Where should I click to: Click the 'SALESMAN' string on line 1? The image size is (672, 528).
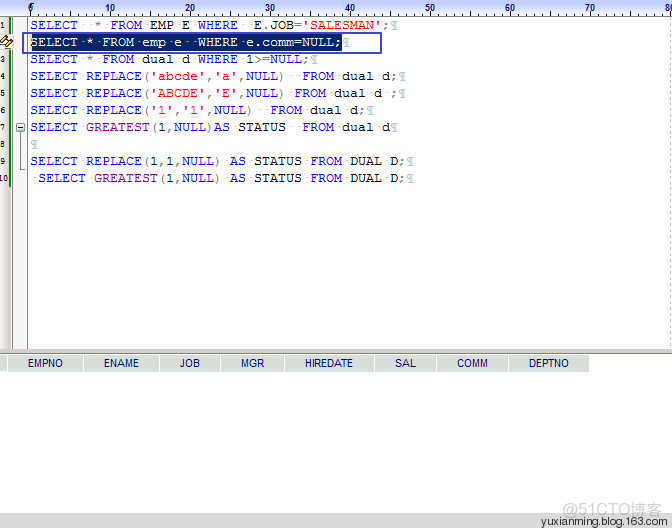pyautogui.click(x=342, y=25)
